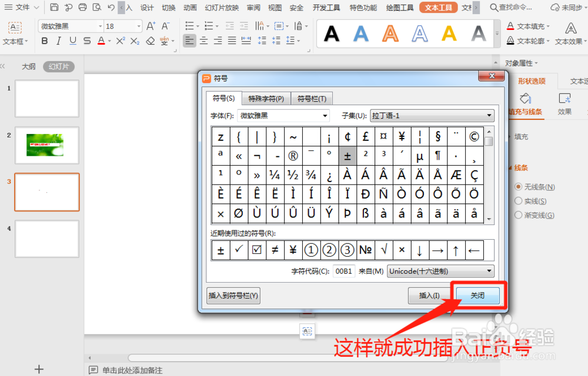Open the 文件 menu
This screenshot has height=376, width=588.
(22, 8)
